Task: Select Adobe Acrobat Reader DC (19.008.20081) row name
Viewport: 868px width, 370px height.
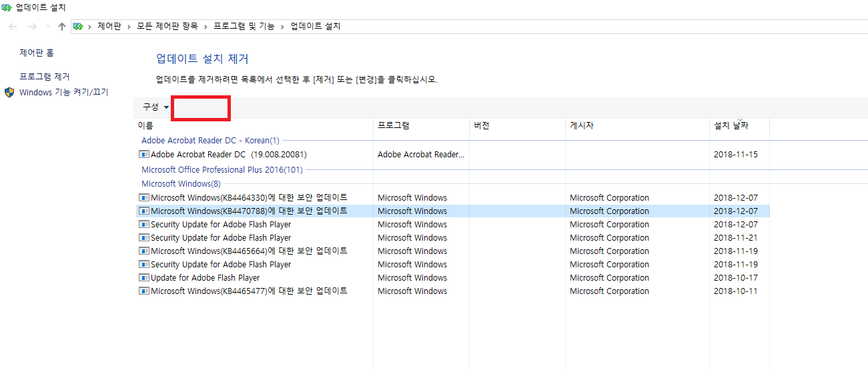Action: point(229,155)
